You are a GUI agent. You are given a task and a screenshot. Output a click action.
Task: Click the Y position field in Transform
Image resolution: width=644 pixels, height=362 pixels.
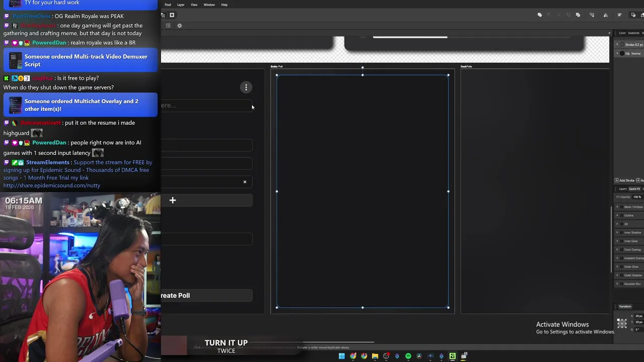(x=638, y=322)
